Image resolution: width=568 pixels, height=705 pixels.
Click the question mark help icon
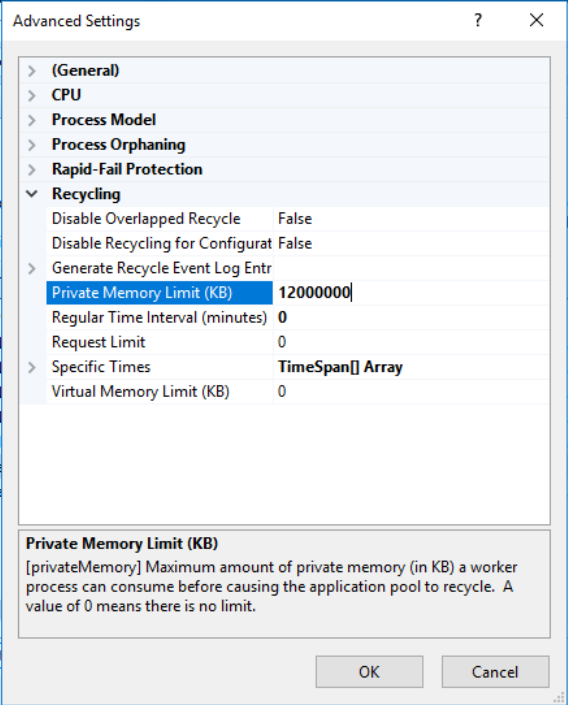(x=478, y=20)
